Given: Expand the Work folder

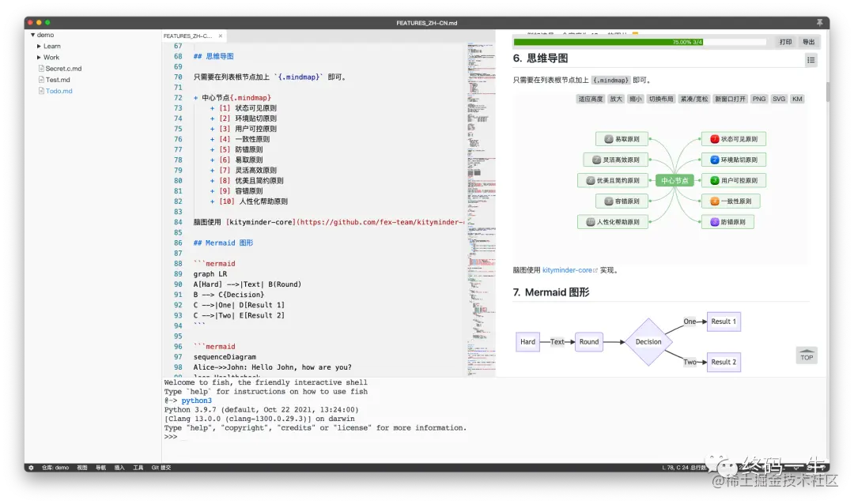Looking at the screenshot, I should [39, 57].
